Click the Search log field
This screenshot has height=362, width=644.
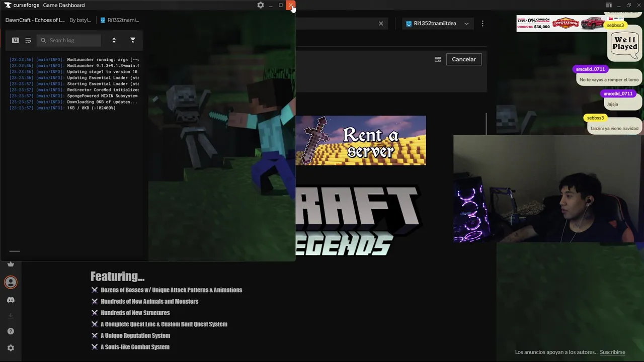[69, 40]
